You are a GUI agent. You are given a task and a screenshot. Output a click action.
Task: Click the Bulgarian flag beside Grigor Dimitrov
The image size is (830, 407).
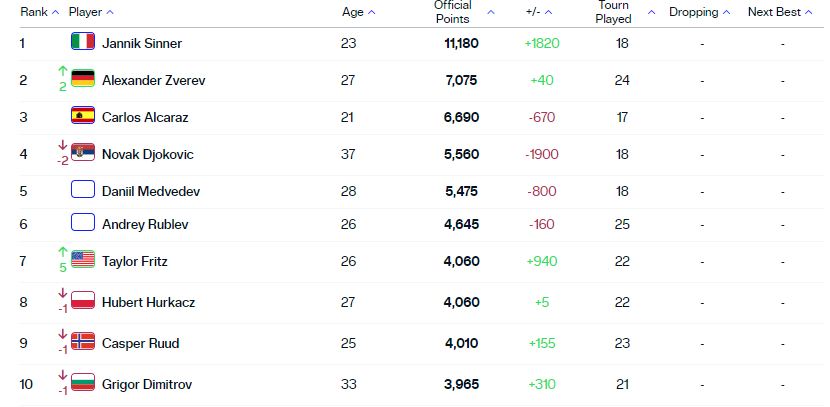pos(83,381)
